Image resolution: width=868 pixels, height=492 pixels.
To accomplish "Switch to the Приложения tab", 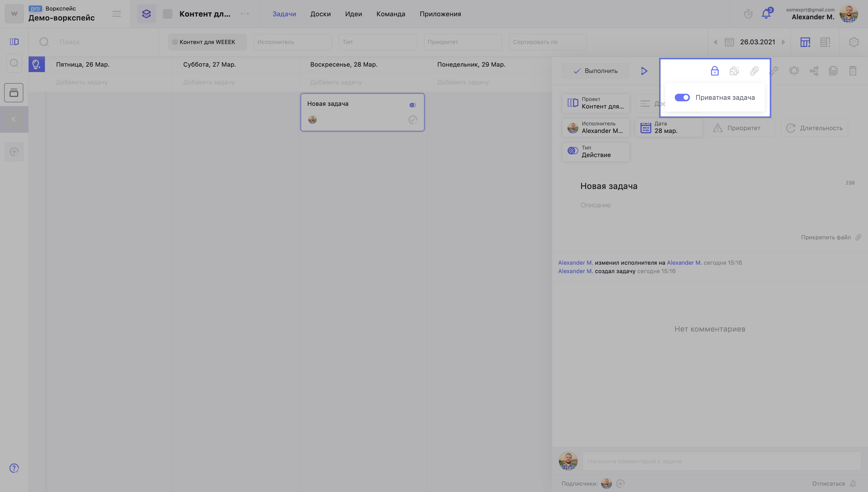I will click(x=440, y=14).
